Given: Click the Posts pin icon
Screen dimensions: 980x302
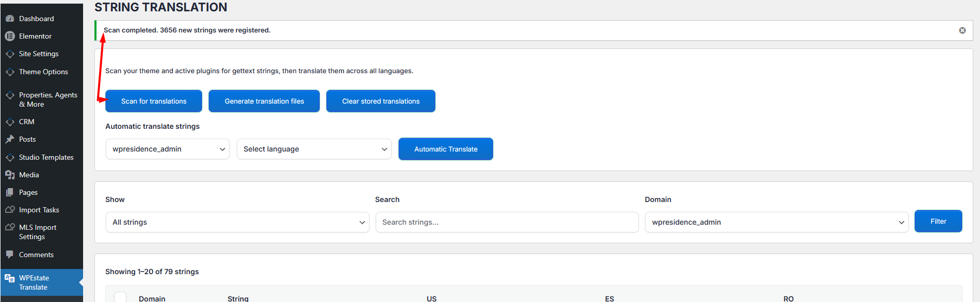Looking at the screenshot, I should (10, 139).
